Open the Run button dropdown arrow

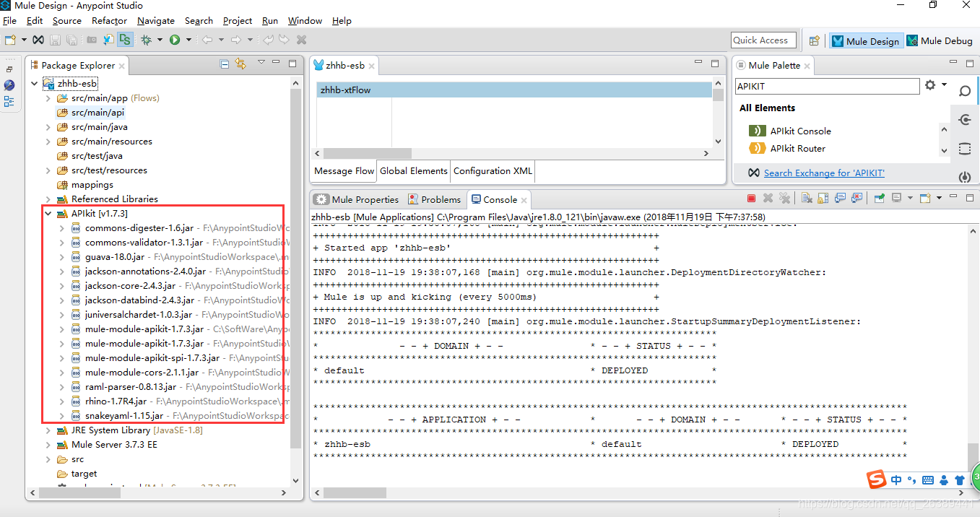(x=188, y=40)
